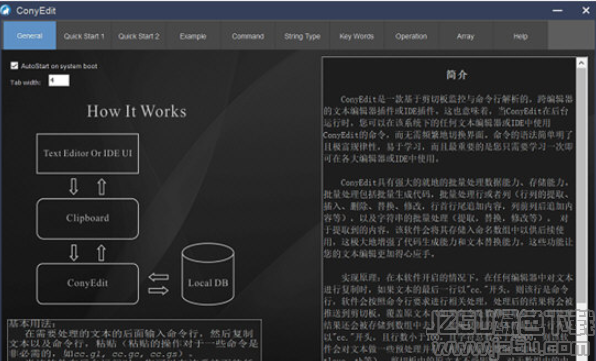
Task: Open the Array tab
Action: coord(466,36)
